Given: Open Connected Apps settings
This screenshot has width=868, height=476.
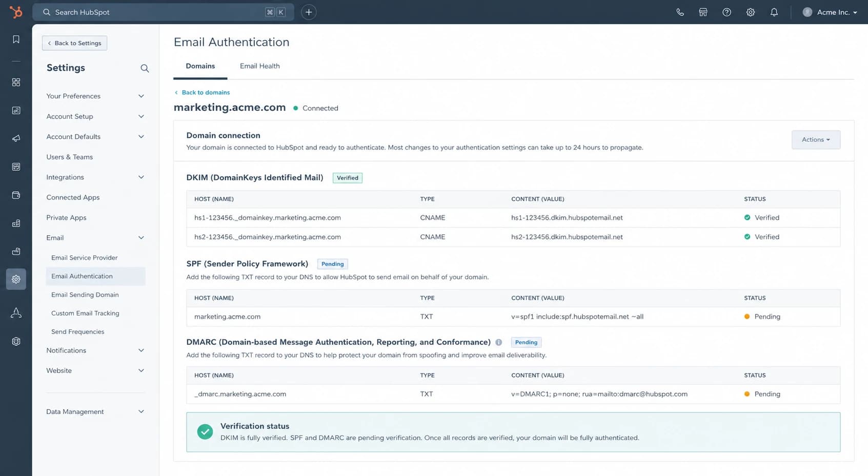Looking at the screenshot, I should 73,198.
